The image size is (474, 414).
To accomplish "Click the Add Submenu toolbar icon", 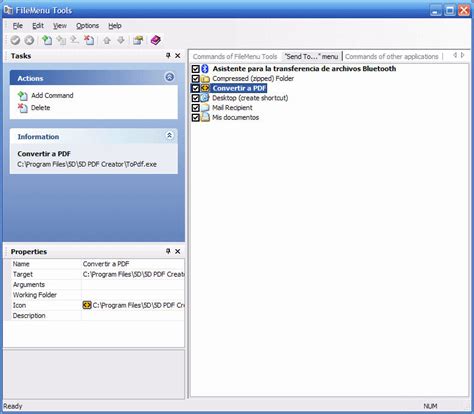I will pos(61,40).
